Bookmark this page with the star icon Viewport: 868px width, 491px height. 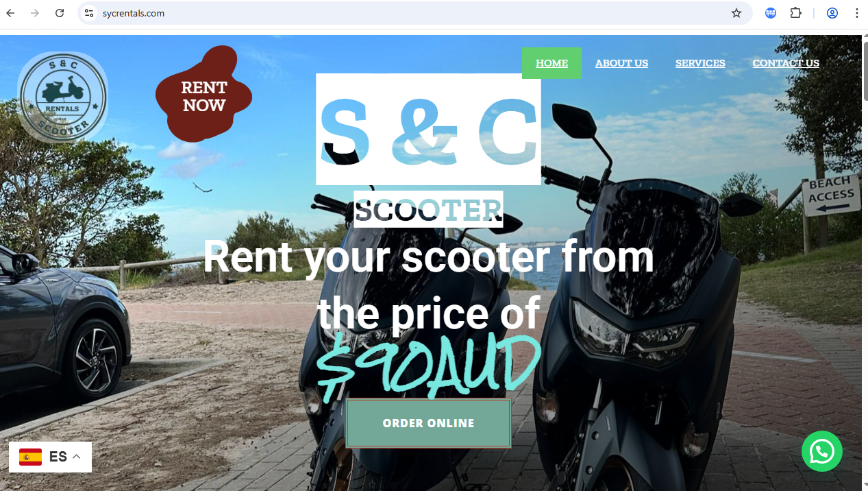click(736, 13)
